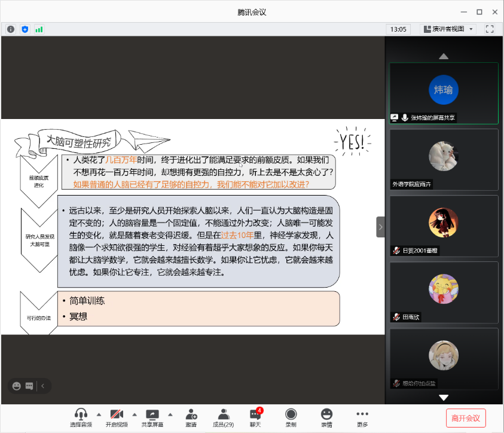Open the meeting info icon
Screen dimensions: 504x433
pyautogui.click(x=11, y=29)
